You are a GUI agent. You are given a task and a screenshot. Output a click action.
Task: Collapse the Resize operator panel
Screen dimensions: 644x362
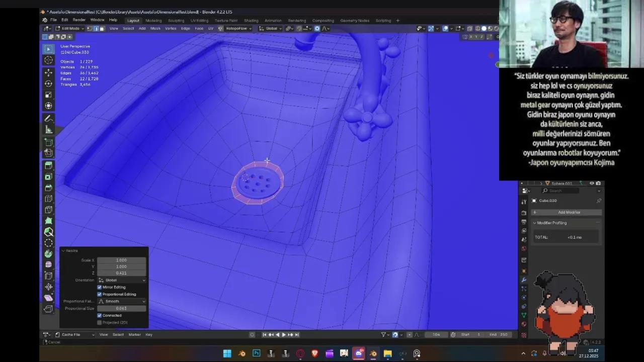coord(63,250)
